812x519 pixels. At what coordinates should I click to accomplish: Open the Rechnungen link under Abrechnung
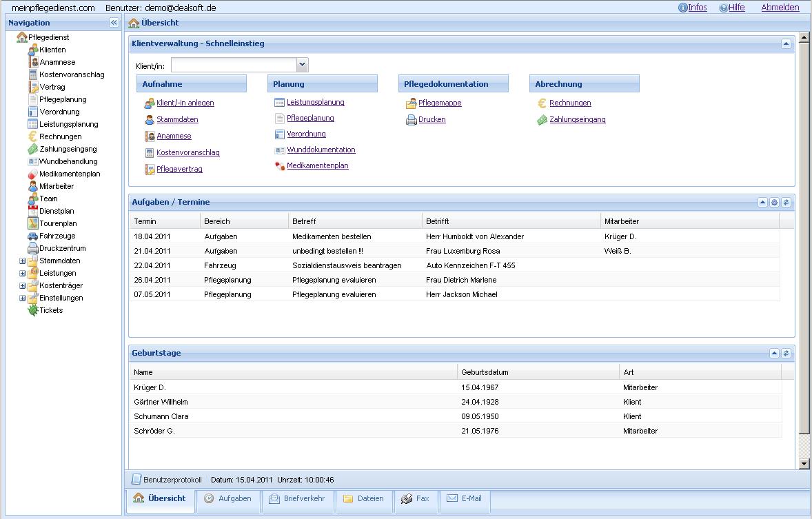point(570,103)
